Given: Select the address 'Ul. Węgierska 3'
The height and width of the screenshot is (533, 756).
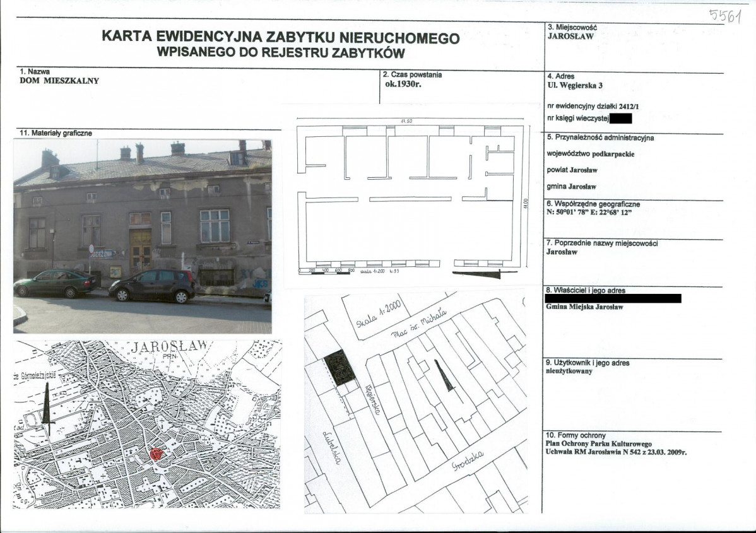Looking at the screenshot, I should point(575,85).
